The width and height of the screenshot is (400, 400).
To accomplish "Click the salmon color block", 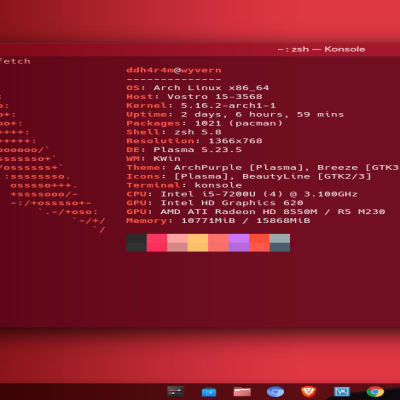I will coord(218,243).
